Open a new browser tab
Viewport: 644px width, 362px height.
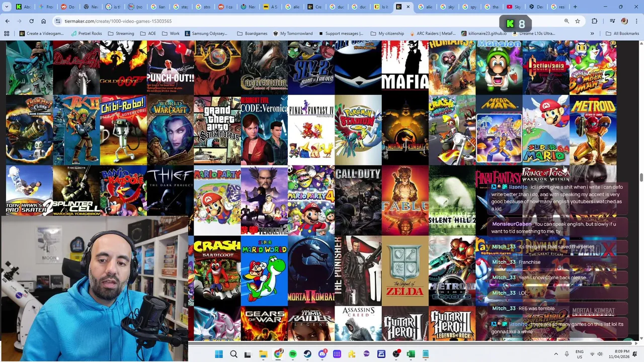(575, 7)
